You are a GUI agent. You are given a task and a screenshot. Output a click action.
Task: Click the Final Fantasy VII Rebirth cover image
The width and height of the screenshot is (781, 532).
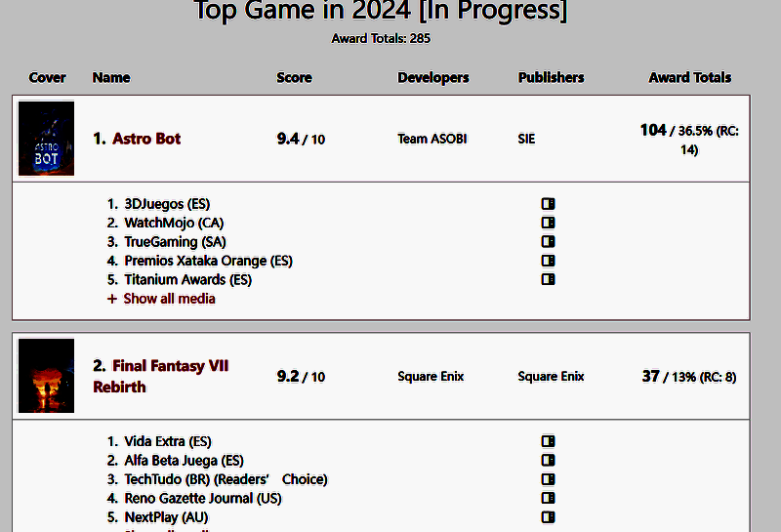[46, 376]
